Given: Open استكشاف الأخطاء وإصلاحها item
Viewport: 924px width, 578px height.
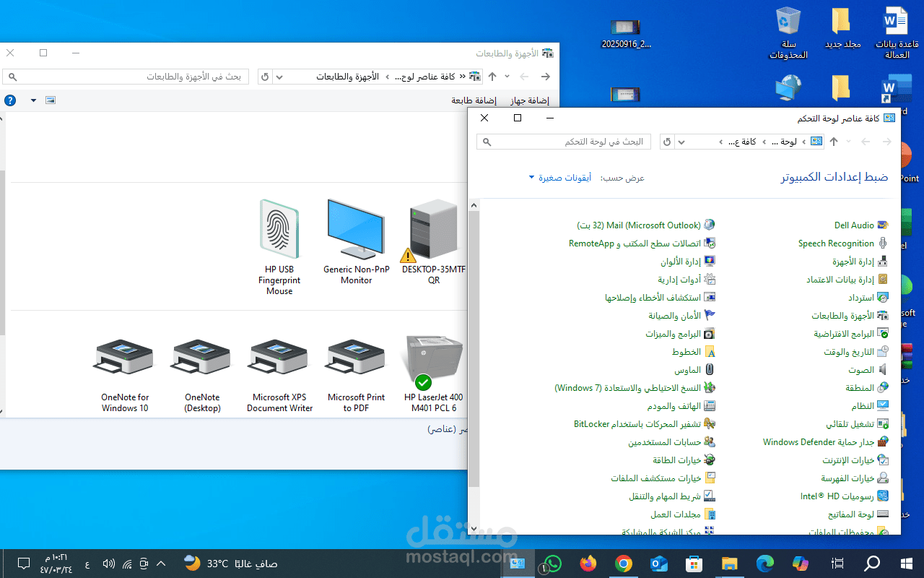Looking at the screenshot, I should [660, 298].
